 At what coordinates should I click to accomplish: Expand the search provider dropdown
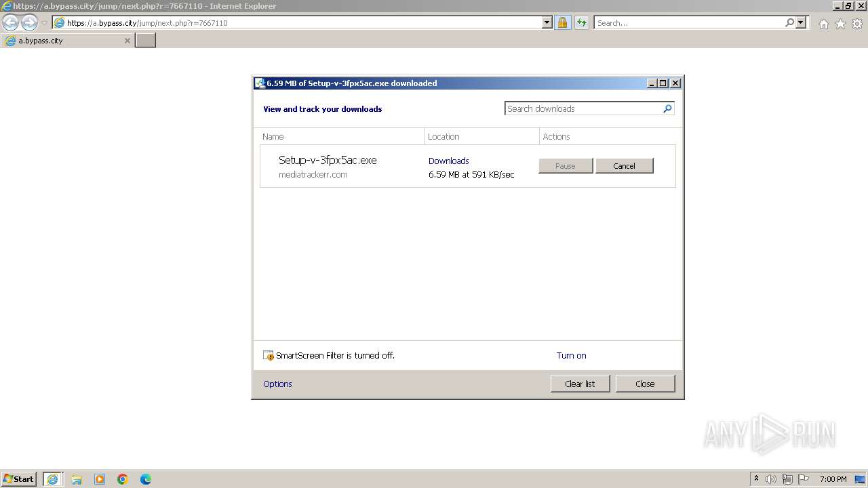point(801,22)
